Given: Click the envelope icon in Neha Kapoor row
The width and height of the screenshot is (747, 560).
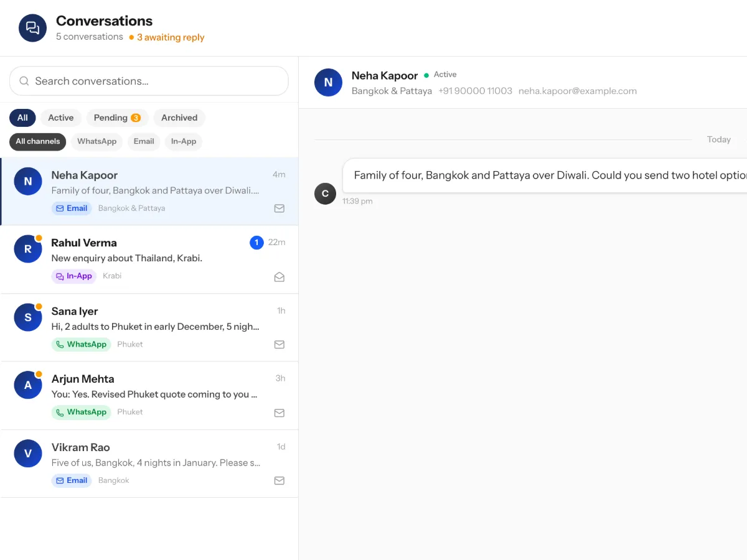Looking at the screenshot, I should pyautogui.click(x=280, y=208).
